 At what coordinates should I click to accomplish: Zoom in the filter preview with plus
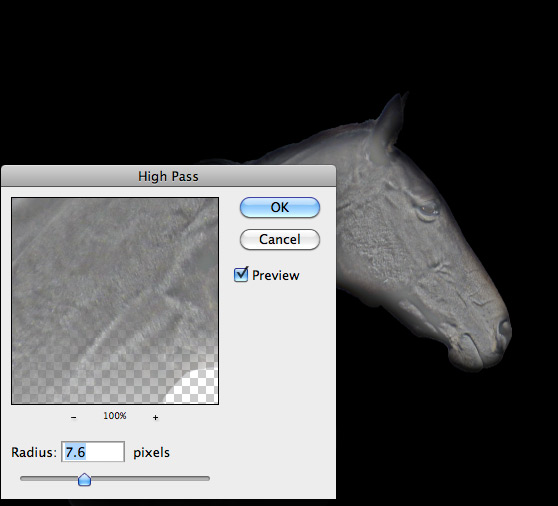point(155,417)
